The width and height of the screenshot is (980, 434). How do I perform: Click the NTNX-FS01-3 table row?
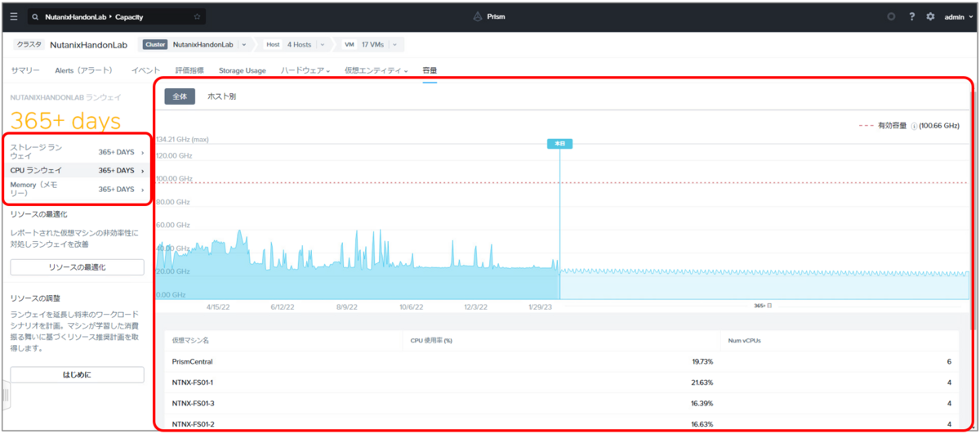pyautogui.click(x=562, y=404)
